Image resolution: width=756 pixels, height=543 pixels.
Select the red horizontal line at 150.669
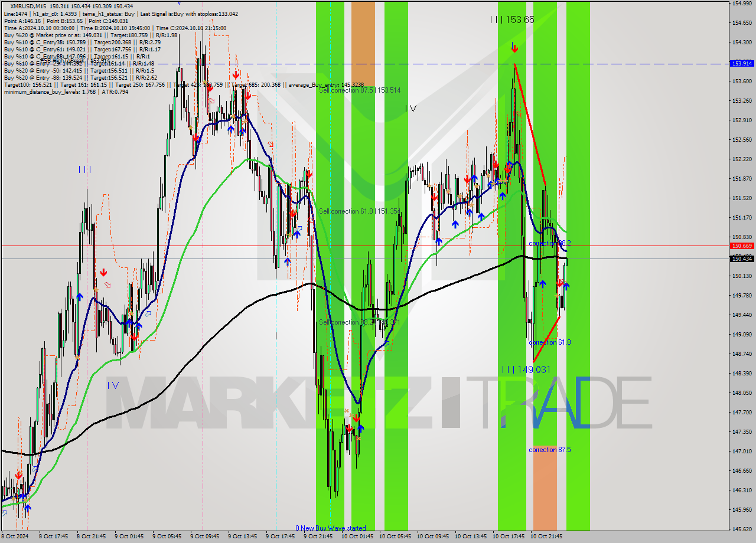[x=364, y=246]
